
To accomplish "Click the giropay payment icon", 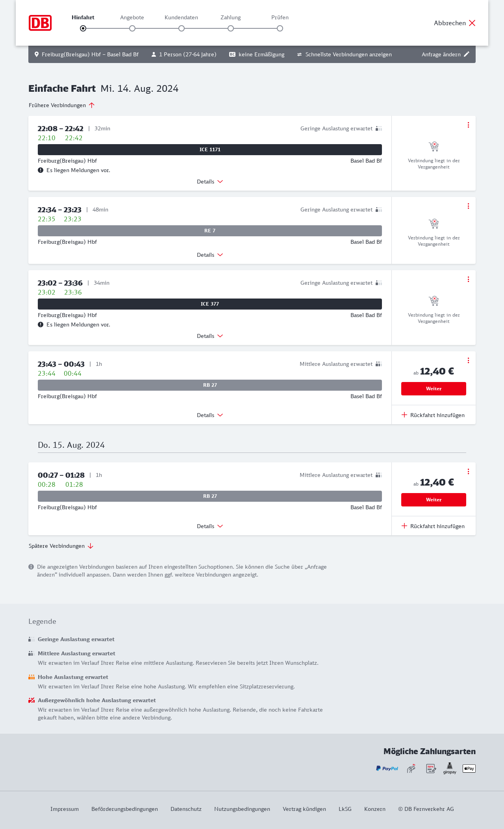I will pyautogui.click(x=450, y=768).
